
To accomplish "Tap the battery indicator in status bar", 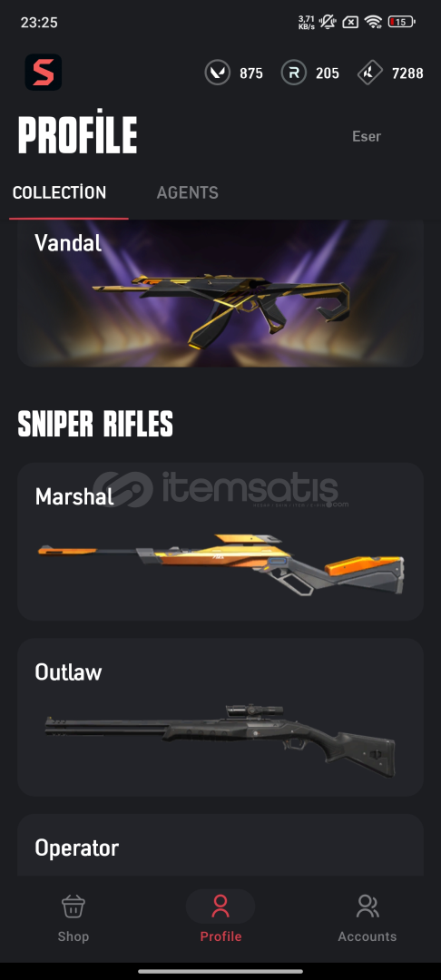I will (401, 22).
